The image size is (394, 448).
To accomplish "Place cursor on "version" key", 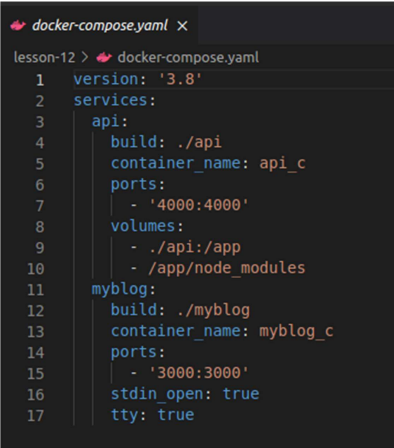I will 106,79.
